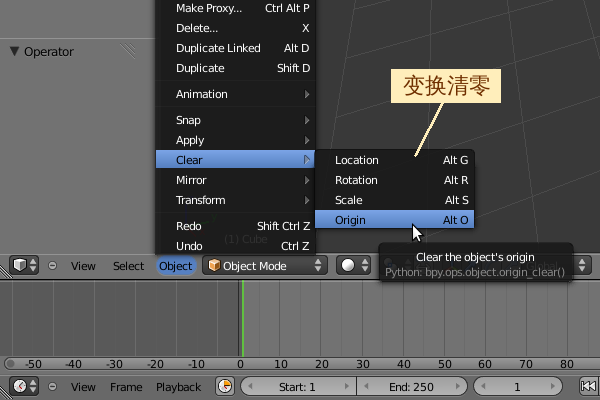Select the highlighted Clear menu entry

(235, 160)
